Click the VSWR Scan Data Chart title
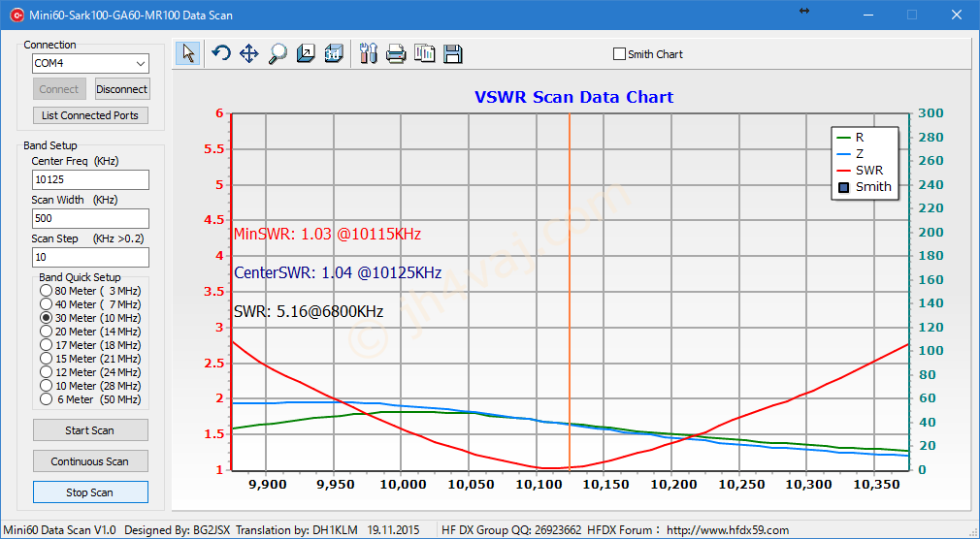The width and height of the screenshot is (980, 539). [x=573, y=98]
